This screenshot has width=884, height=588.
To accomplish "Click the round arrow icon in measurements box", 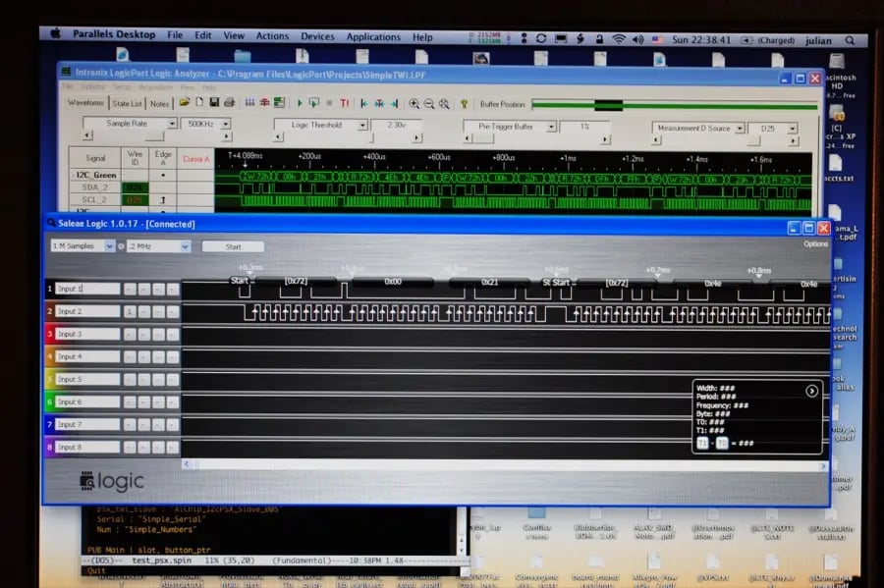I will [811, 391].
